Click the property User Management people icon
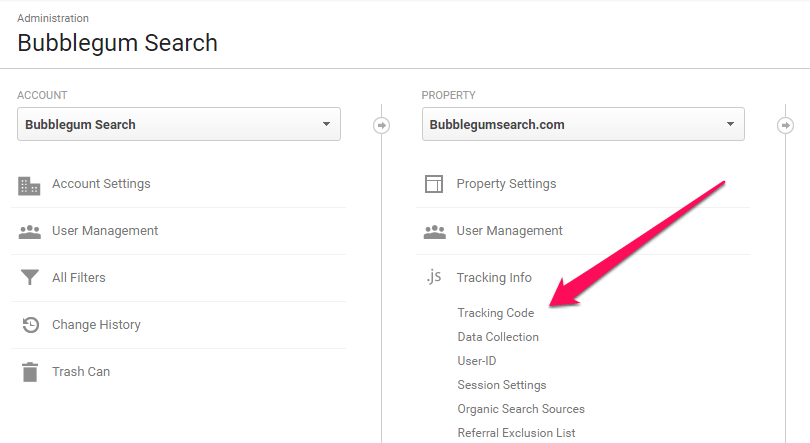 pos(434,232)
